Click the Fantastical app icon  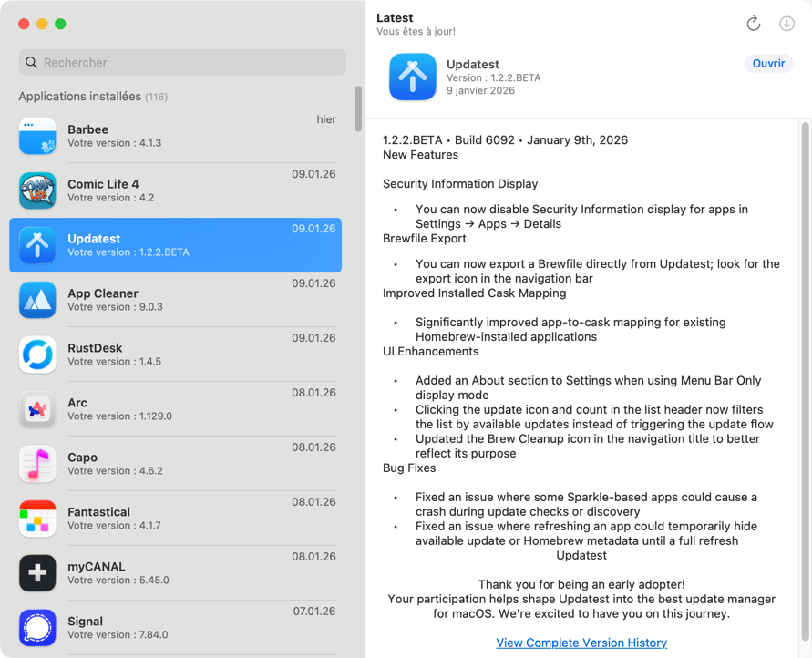36,519
